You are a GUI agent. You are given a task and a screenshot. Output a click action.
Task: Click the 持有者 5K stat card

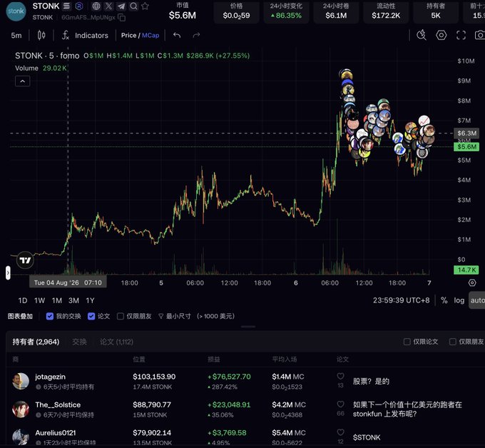436,11
